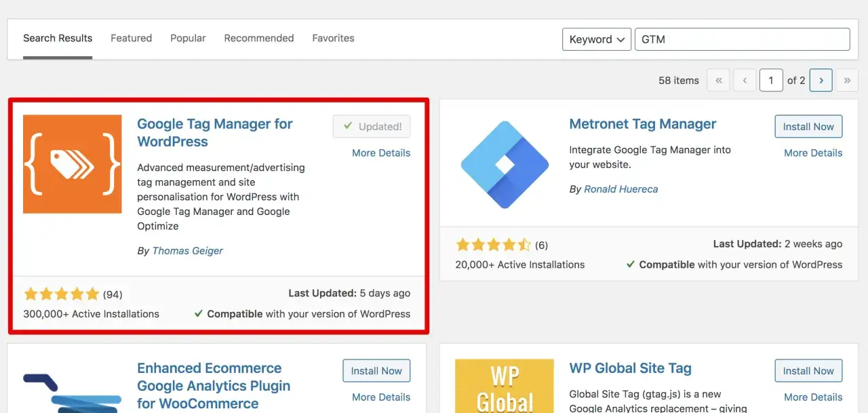Visit author Ronald Huereca's link
The image size is (868, 413).
point(621,189)
